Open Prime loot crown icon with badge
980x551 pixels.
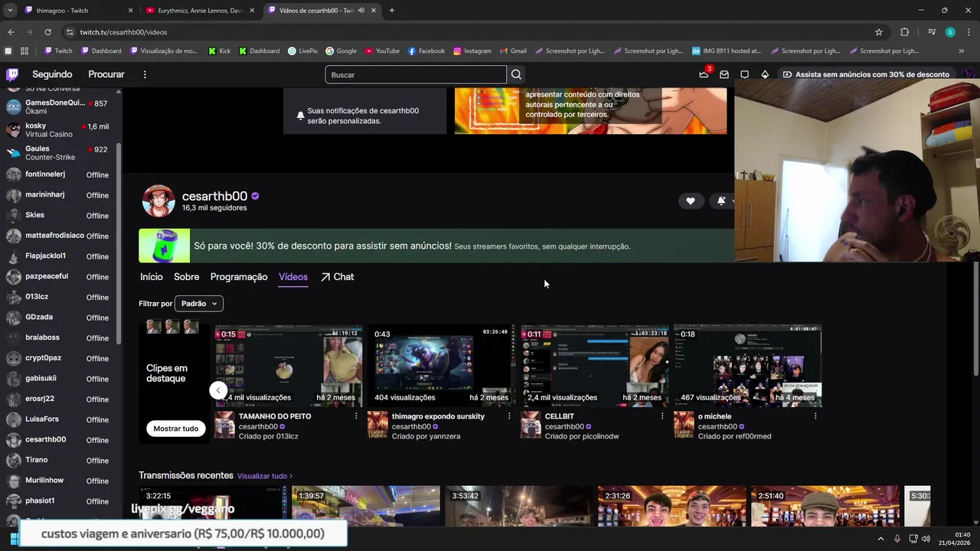(x=704, y=74)
